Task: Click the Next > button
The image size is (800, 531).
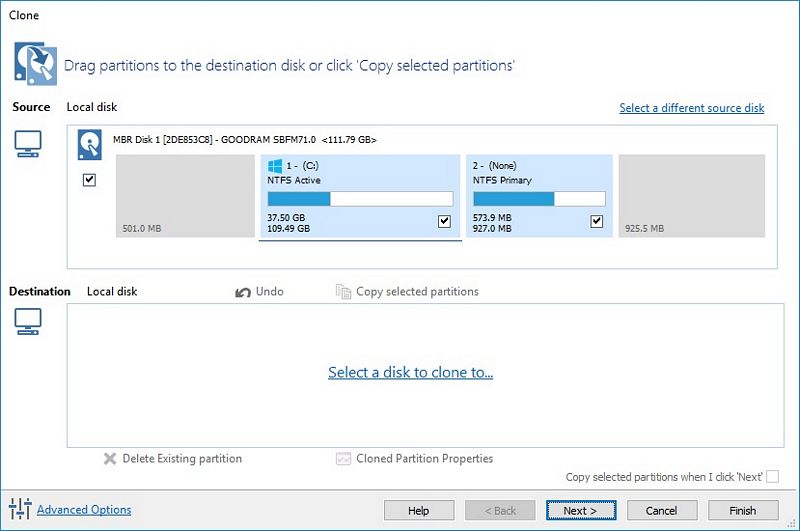Action: (x=581, y=510)
